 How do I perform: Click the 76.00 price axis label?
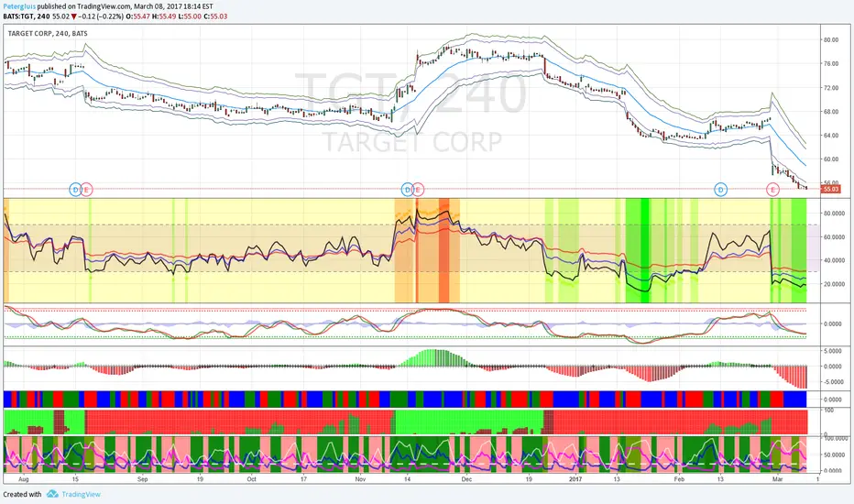(830, 64)
